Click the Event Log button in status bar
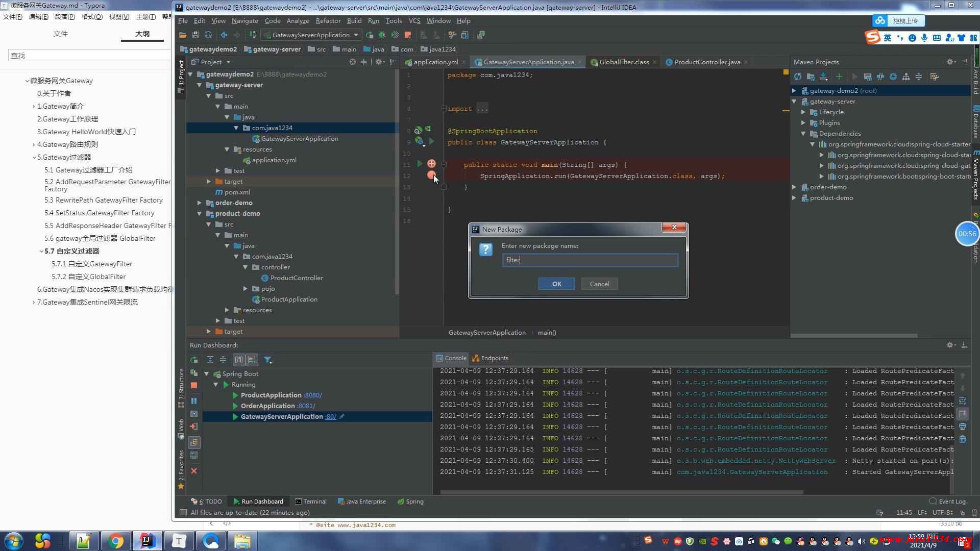Image resolution: width=980 pixels, height=551 pixels. pos(947,501)
